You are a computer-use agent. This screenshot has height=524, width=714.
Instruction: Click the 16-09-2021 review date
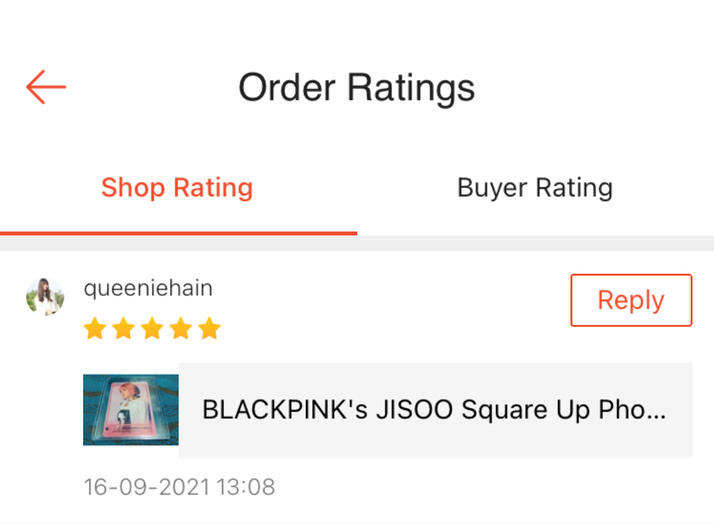click(146, 487)
